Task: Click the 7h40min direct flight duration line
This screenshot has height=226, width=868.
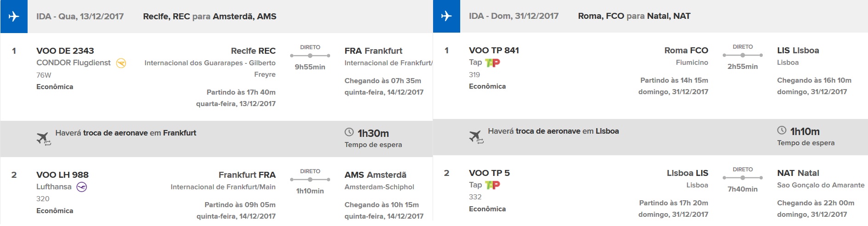Action: 743,178
